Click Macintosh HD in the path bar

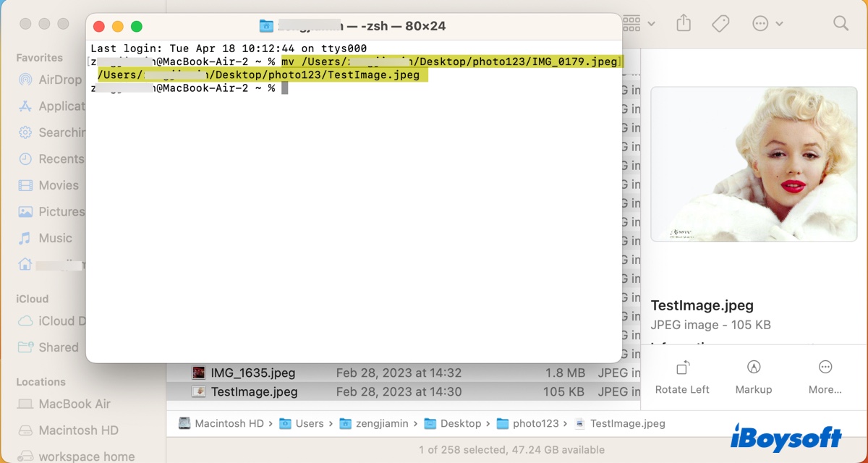[230, 423]
